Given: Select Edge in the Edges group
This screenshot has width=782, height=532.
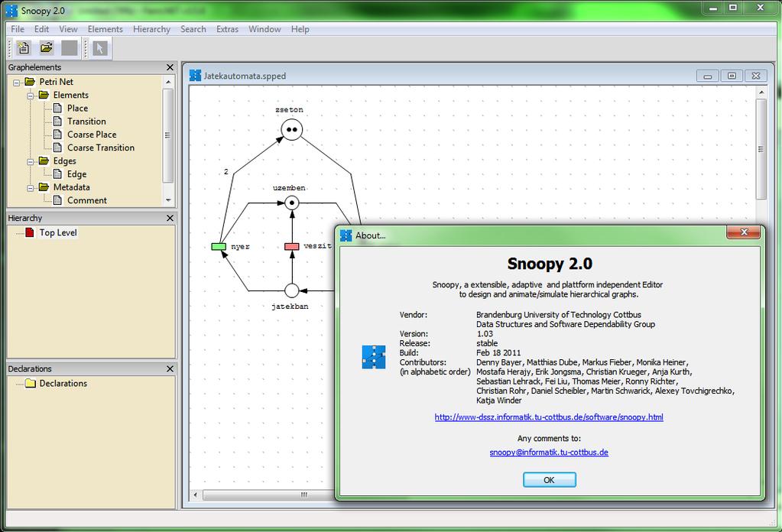Looking at the screenshot, I should [x=76, y=174].
